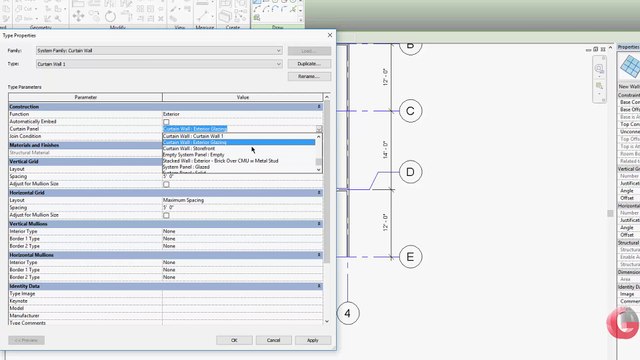Choose the Pick Faces draw tool
Image resolution: width=640 pixels, height=360 pixels.
tap(257, 18)
